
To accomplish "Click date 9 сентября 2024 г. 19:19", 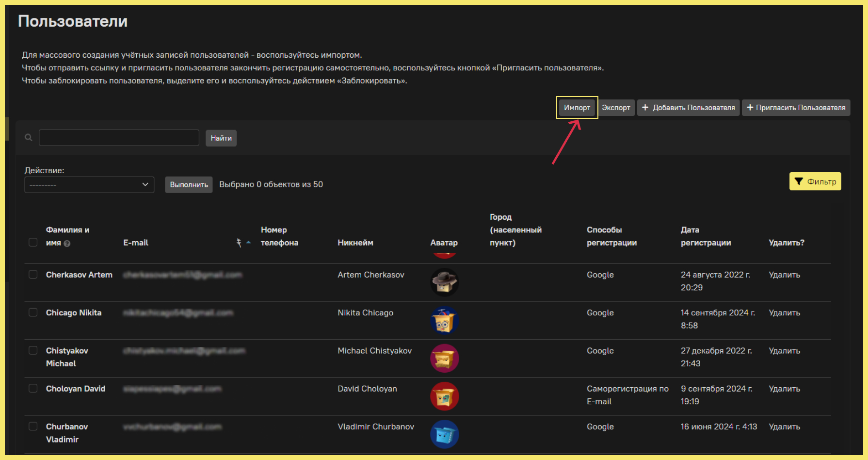I will click(x=717, y=395).
